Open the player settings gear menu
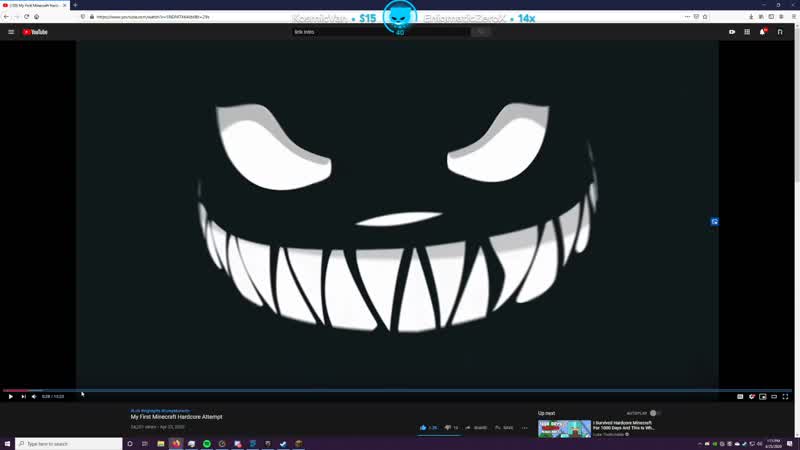Viewport: 800px width, 450px height. coord(752,396)
